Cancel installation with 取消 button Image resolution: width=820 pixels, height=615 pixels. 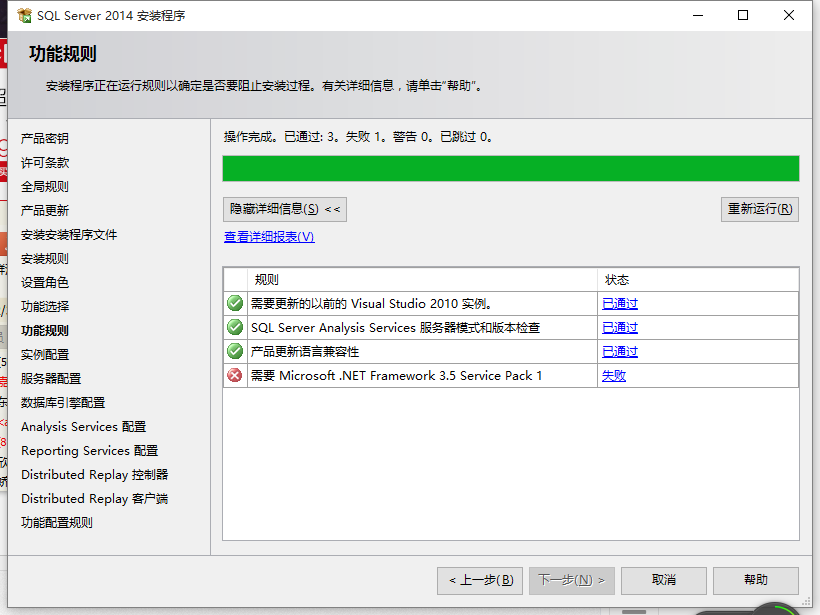[x=663, y=580]
